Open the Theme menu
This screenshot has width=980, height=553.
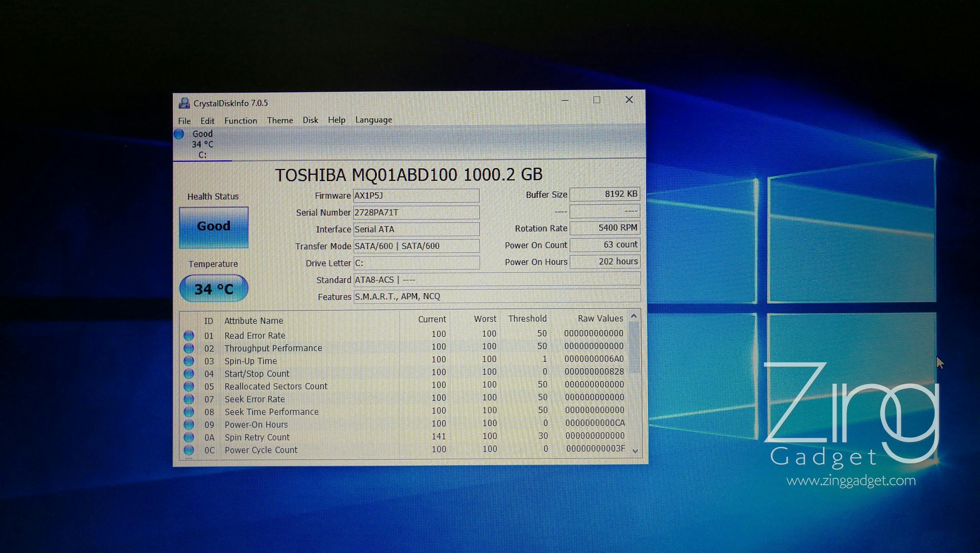pyautogui.click(x=280, y=120)
